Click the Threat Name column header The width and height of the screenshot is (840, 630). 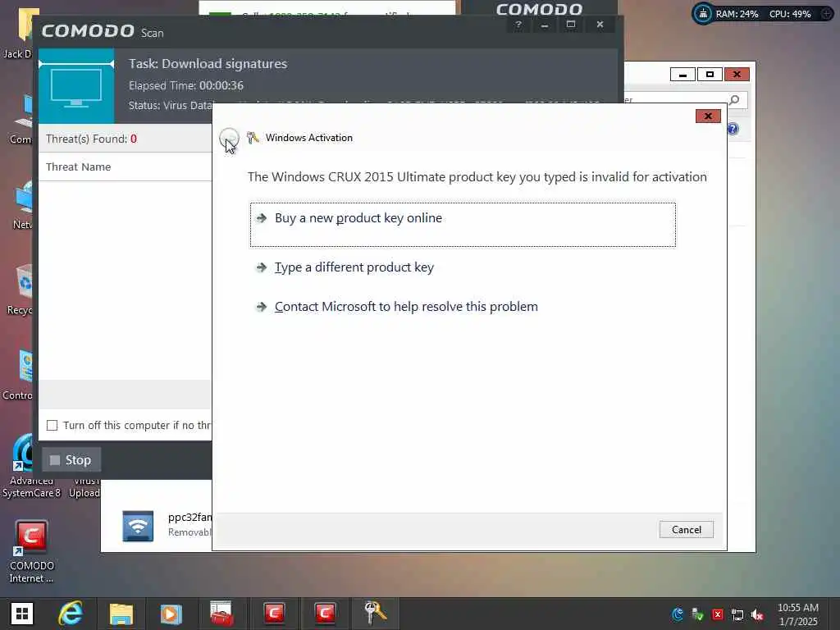click(x=78, y=167)
